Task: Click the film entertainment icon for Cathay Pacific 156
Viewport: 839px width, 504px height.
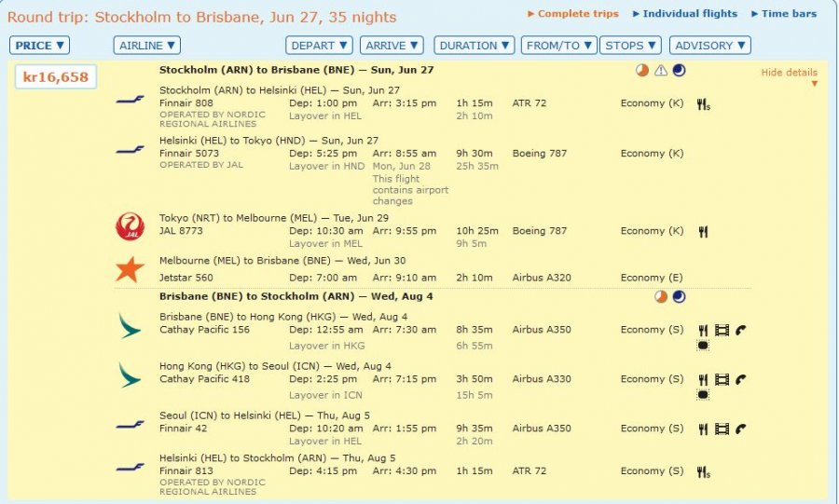Action: [x=722, y=330]
